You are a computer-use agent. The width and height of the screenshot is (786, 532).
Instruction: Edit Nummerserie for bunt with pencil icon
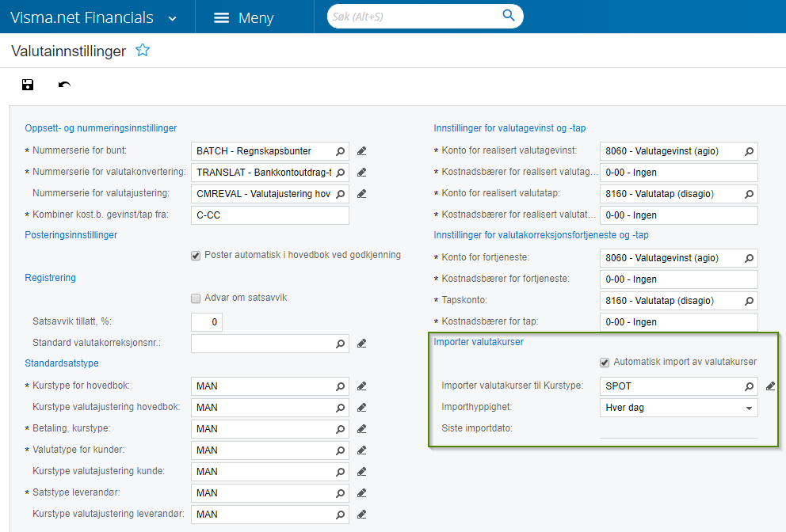click(362, 150)
